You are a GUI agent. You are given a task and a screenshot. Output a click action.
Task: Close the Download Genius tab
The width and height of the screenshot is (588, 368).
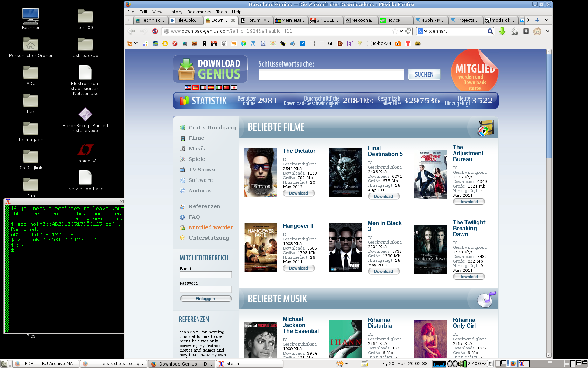(233, 20)
